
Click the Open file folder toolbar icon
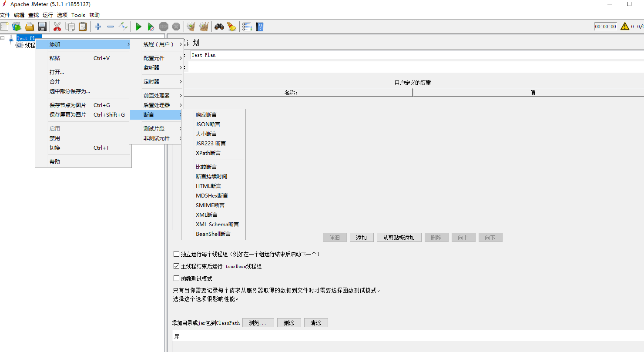30,27
